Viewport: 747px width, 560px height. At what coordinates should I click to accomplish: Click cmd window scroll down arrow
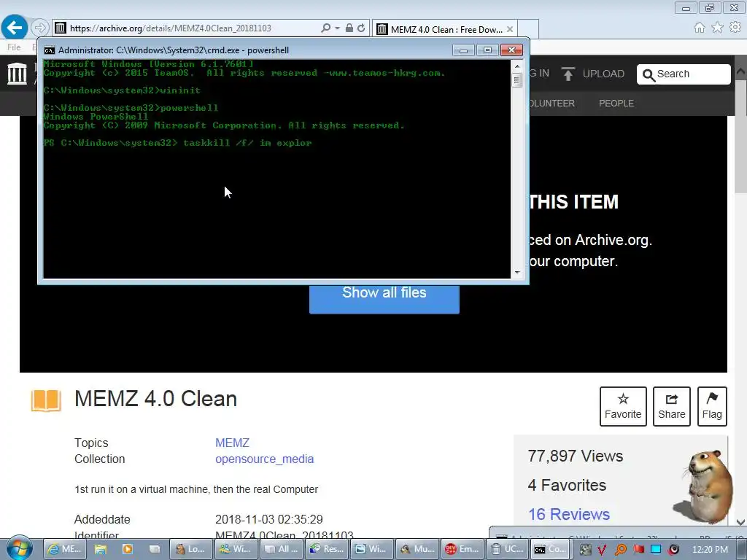pos(517,273)
